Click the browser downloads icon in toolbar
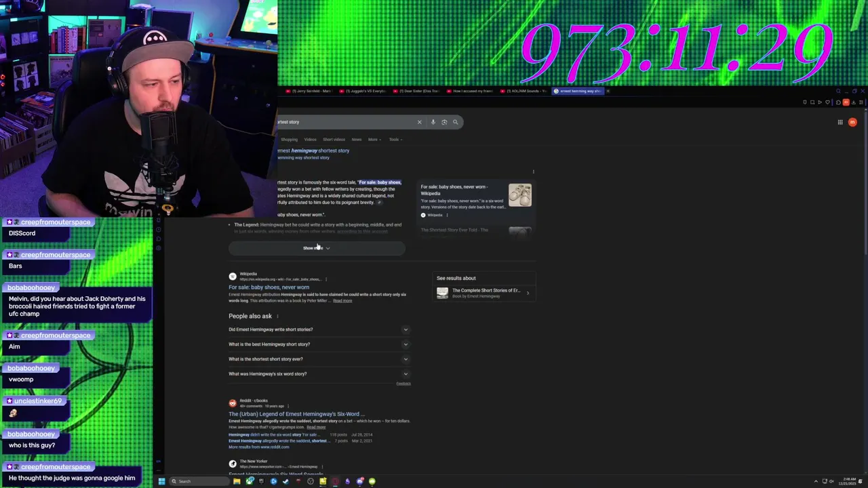868x488 pixels. point(853,102)
